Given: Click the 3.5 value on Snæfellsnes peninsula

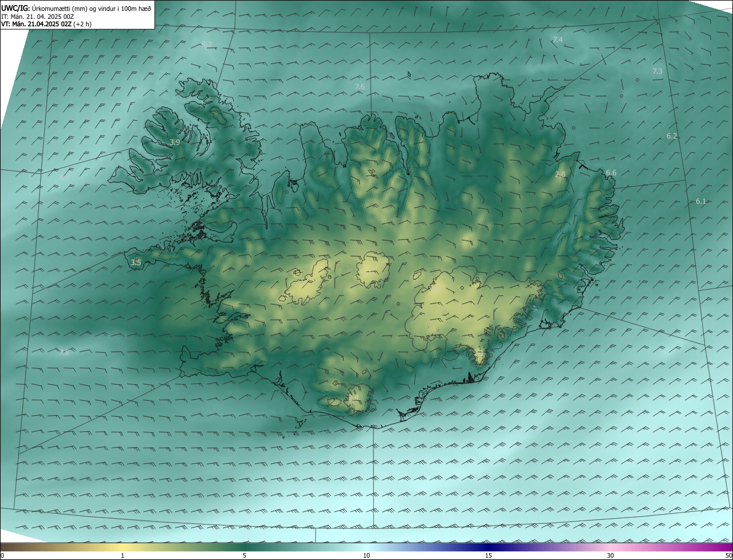Looking at the screenshot, I should pyautogui.click(x=136, y=262).
